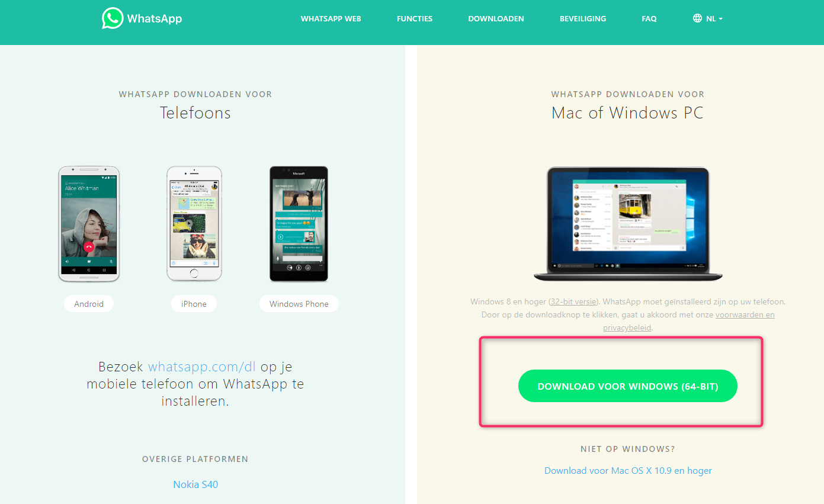Open the Nokia S40 link

pyautogui.click(x=195, y=484)
